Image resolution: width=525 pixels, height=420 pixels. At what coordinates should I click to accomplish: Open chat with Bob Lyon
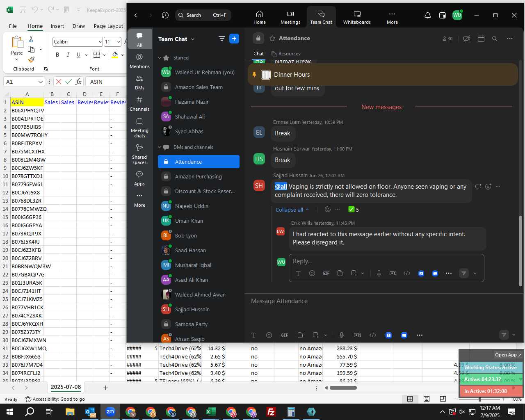tap(199, 235)
